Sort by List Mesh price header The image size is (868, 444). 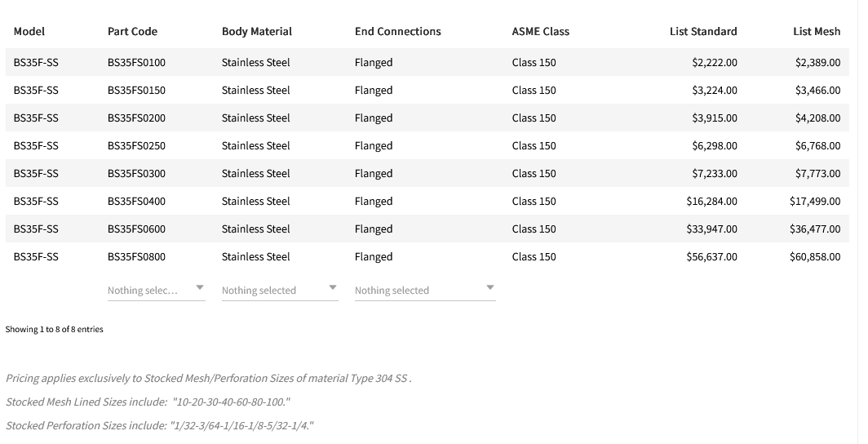(816, 31)
